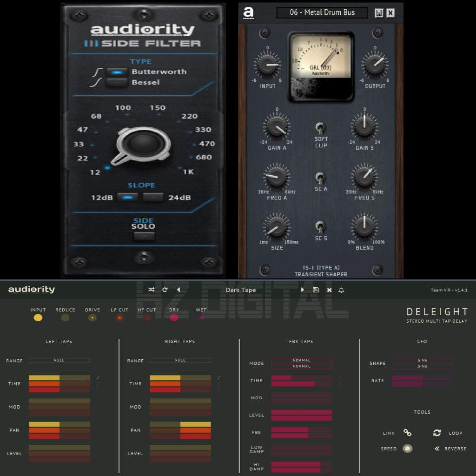Viewport: 476px width, 476px height.
Task: Open the Left Taps Range selector
Action: pyautogui.click(x=59, y=360)
